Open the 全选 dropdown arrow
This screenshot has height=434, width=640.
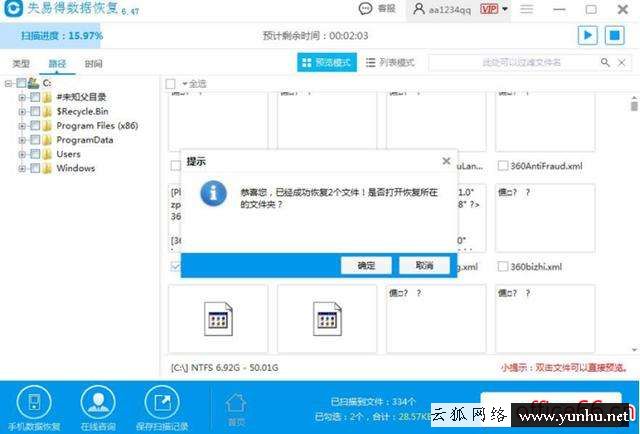(184, 84)
